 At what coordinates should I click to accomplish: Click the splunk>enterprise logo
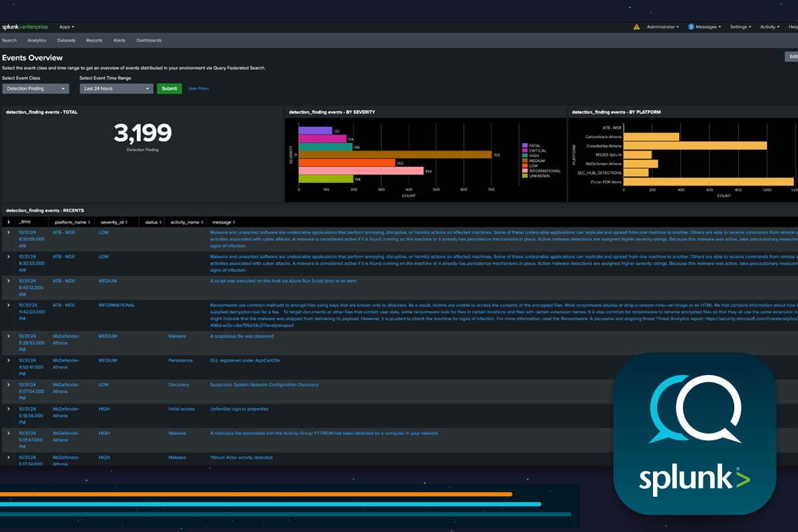pos(26,27)
